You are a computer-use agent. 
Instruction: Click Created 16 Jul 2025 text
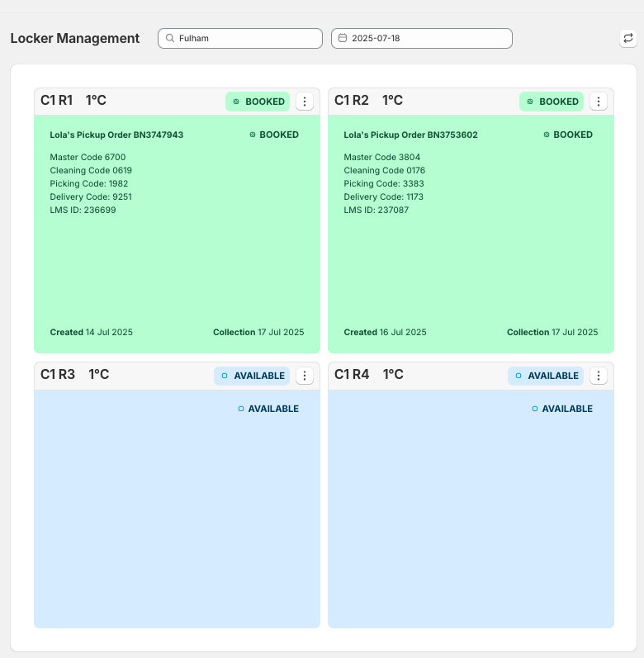385,332
